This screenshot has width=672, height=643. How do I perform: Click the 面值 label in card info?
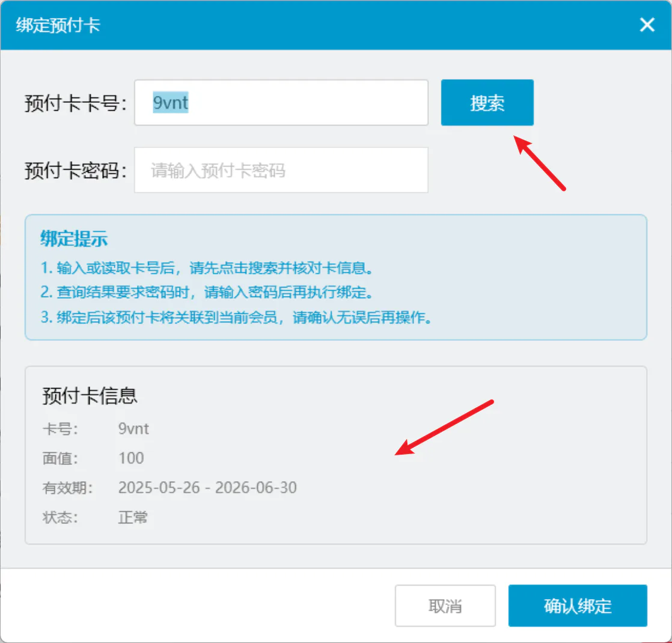(60, 458)
